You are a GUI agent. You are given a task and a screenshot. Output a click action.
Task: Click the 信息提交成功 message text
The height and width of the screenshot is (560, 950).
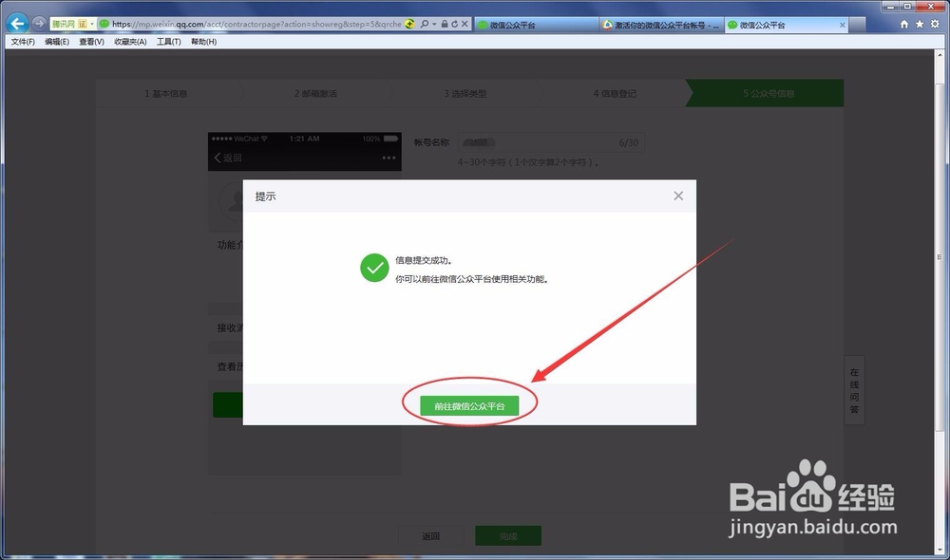click(x=424, y=260)
